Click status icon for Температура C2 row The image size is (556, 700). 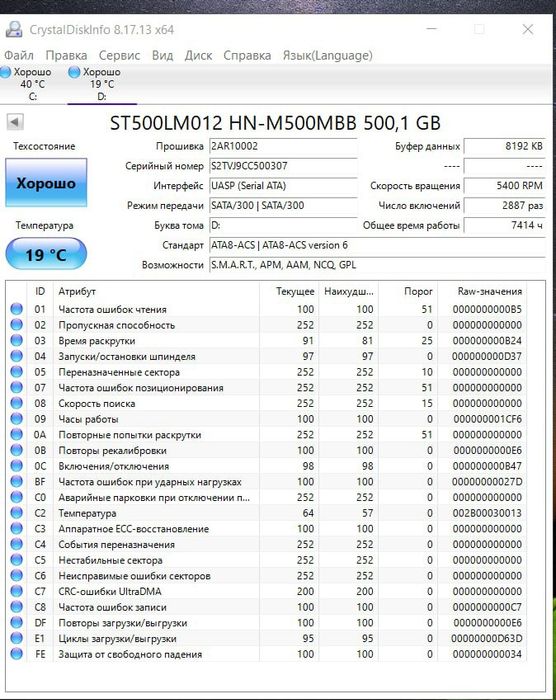click(x=17, y=512)
